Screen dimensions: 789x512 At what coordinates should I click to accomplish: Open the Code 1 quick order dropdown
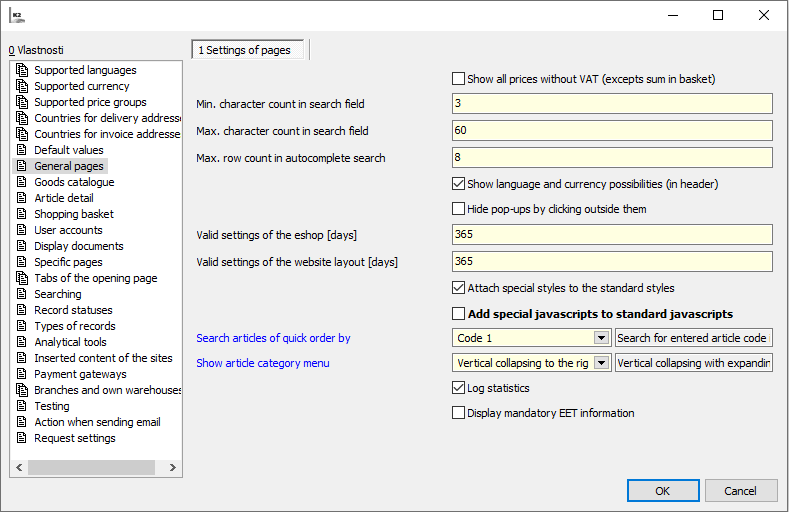[601, 338]
